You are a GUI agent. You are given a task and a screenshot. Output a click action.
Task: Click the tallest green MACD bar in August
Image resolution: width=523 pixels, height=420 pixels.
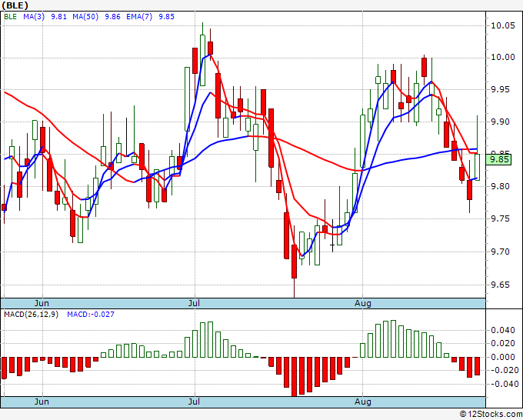393,339
